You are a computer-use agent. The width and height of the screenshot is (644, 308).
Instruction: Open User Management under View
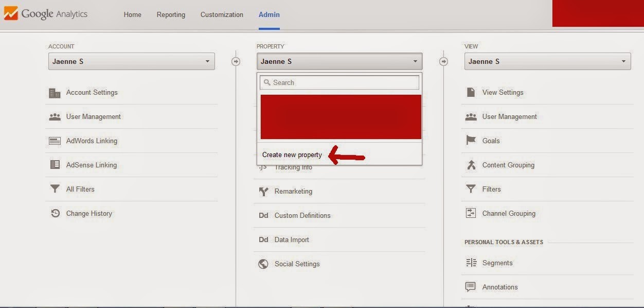tap(509, 116)
